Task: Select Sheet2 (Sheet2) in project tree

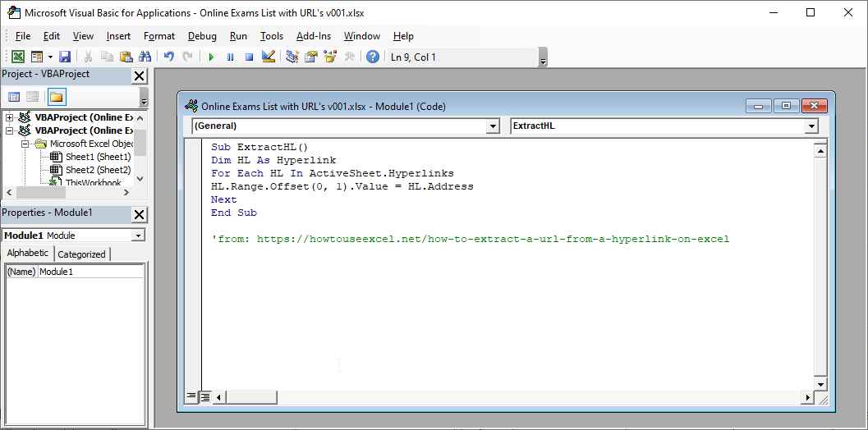Action: pyautogui.click(x=98, y=170)
